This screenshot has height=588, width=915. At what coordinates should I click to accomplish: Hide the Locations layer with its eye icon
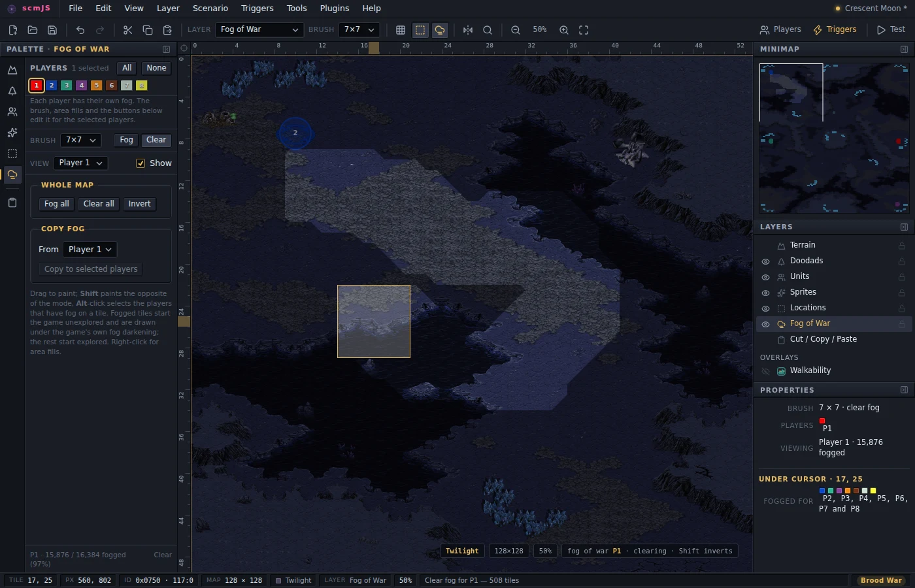click(x=765, y=308)
